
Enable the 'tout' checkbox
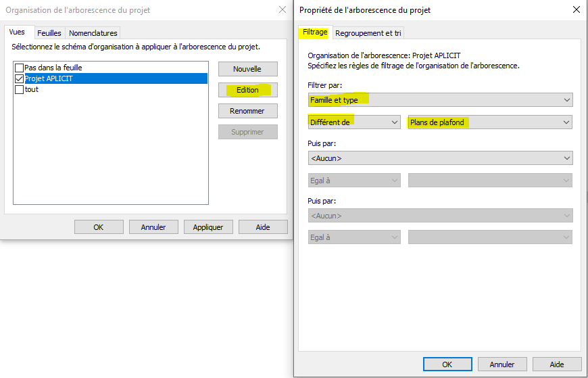[x=19, y=89]
